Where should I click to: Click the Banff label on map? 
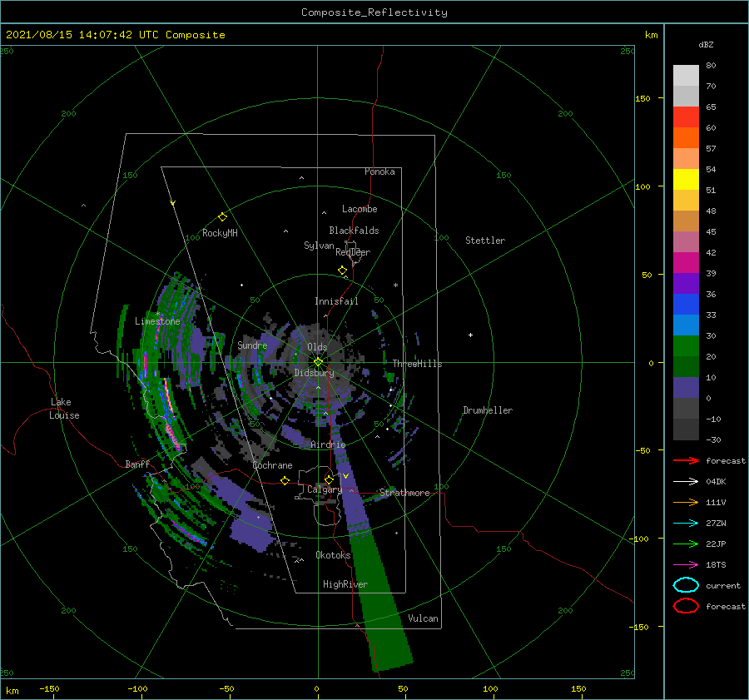click(137, 464)
